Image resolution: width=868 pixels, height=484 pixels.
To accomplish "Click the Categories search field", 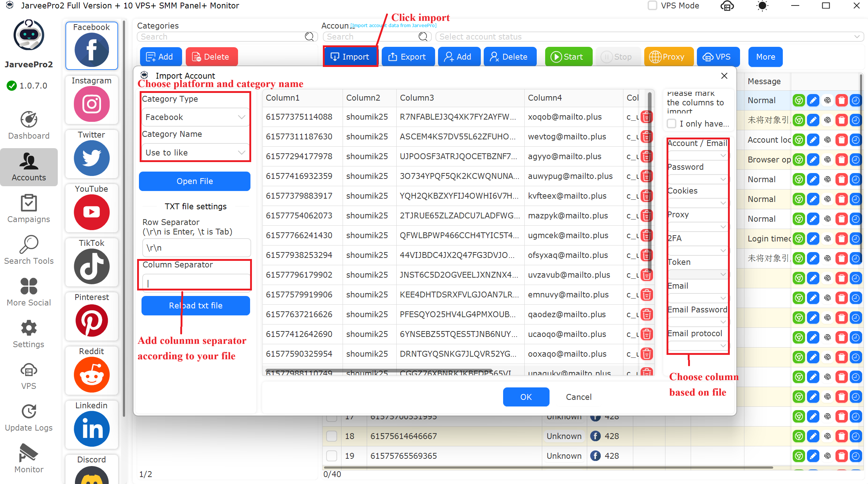I will click(x=227, y=37).
